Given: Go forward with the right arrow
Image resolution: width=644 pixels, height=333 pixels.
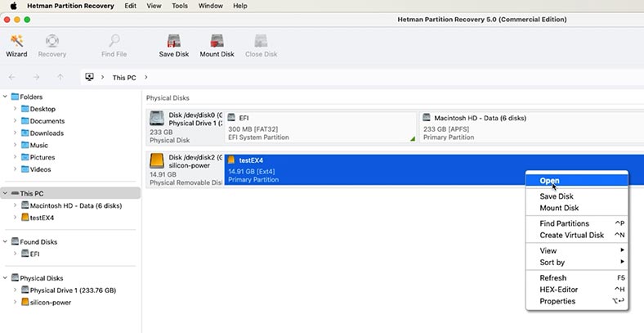Looking at the screenshot, I should point(36,77).
